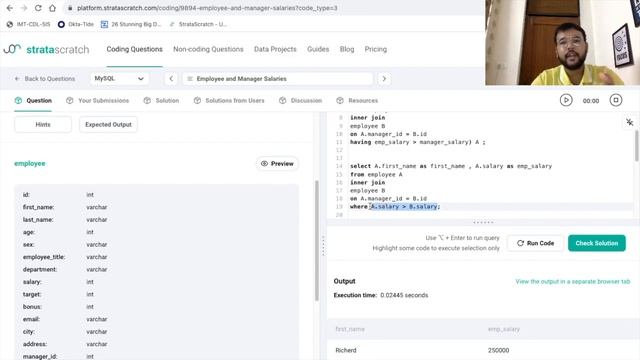The image size is (640, 360).
Task: Click the Run Code button
Action: click(x=536, y=243)
